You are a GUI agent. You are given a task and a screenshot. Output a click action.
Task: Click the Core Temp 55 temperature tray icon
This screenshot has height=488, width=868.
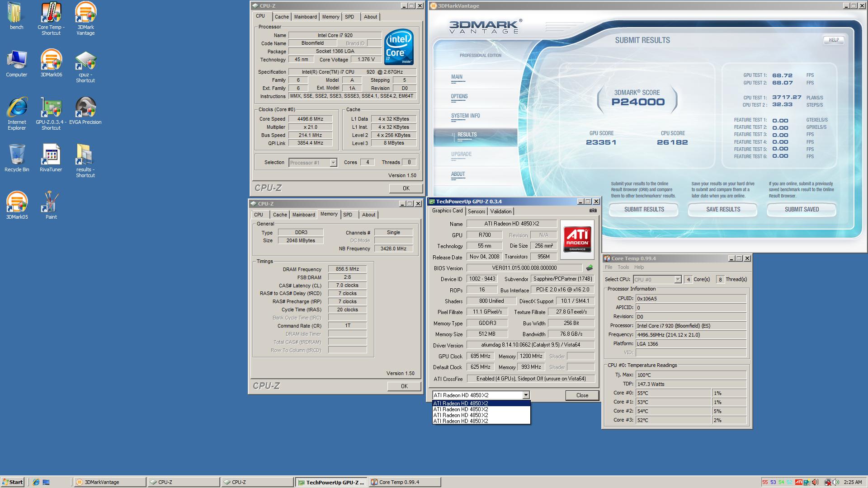tap(765, 482)
